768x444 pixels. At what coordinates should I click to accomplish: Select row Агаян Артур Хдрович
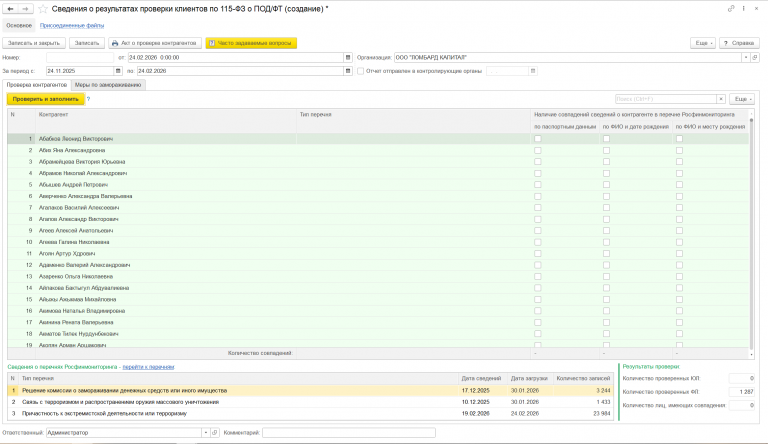(378, 254)
